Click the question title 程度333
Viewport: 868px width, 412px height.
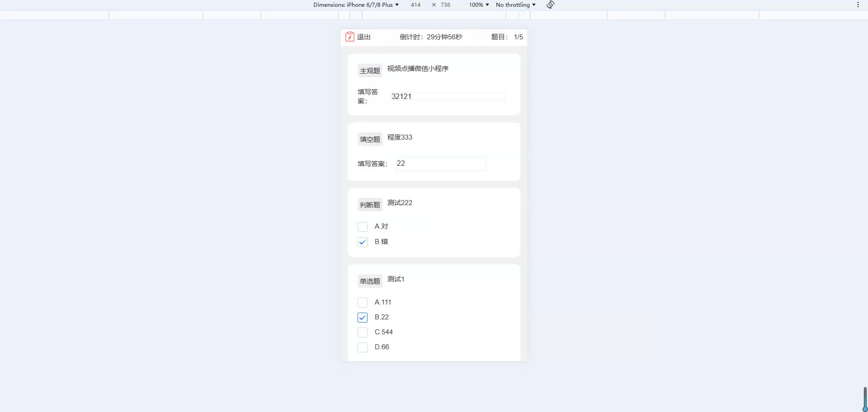(400, 137)
